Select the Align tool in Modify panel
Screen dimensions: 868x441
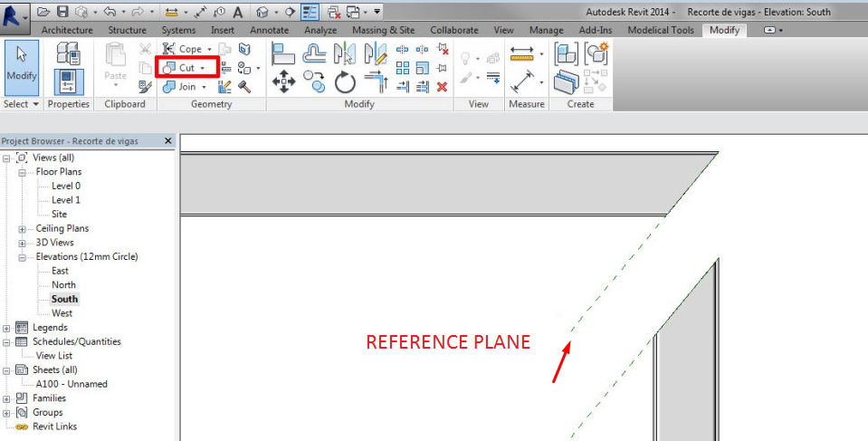[283, 54]
